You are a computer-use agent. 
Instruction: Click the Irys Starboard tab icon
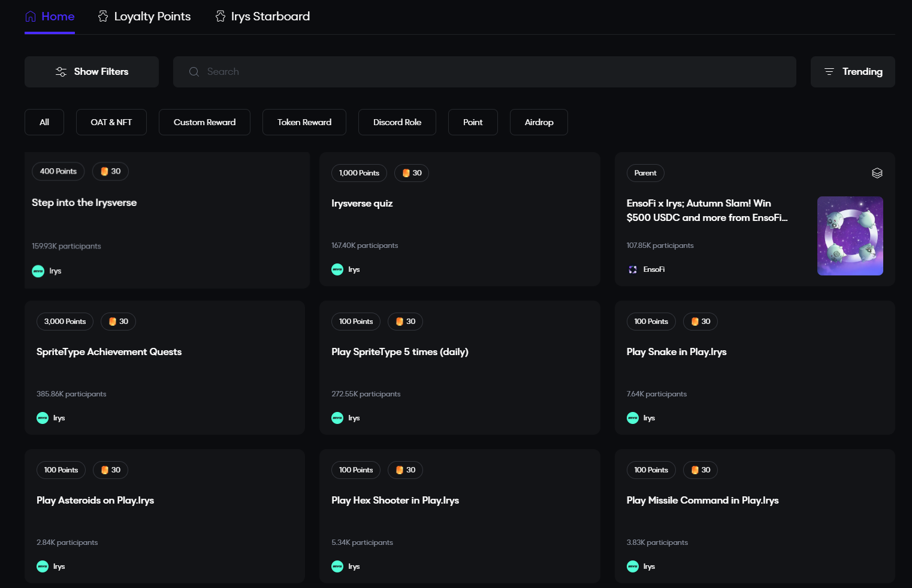[221, 17]
